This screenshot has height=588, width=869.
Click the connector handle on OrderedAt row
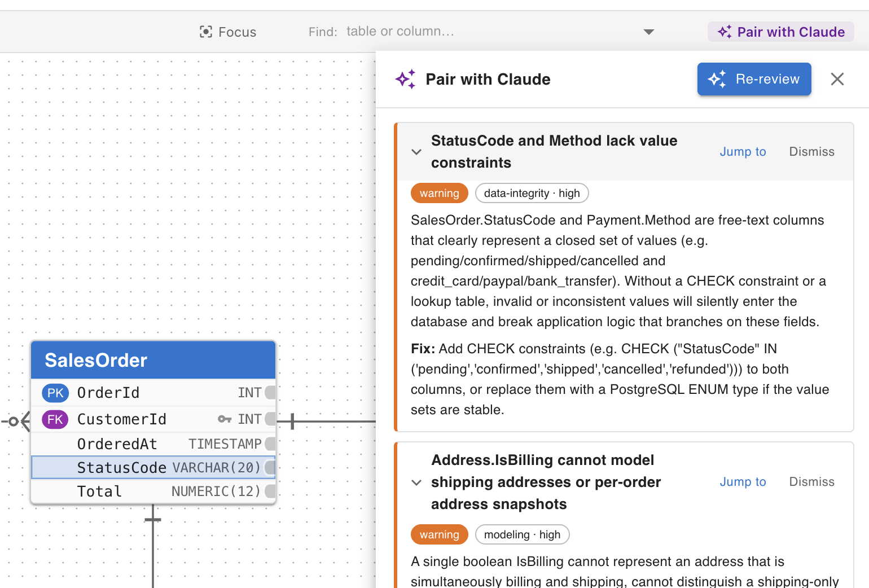pos(270,444)
